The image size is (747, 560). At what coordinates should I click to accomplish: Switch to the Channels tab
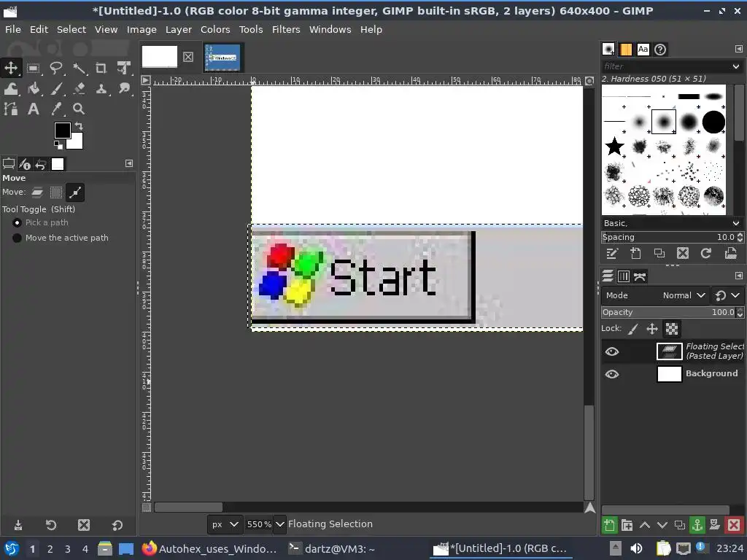[x=624, y=276]
